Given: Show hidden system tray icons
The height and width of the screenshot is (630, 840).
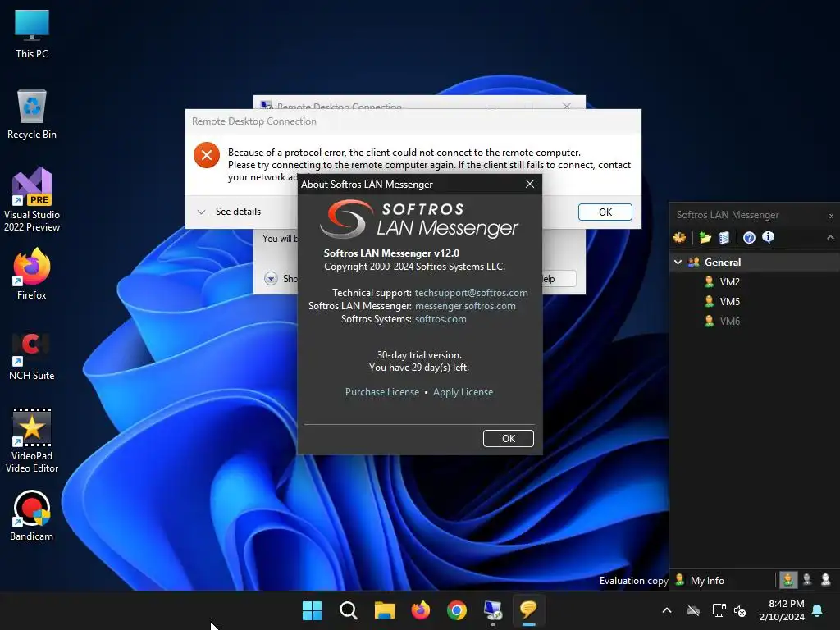Looking at the screenshot, I should tap(667, 610).
